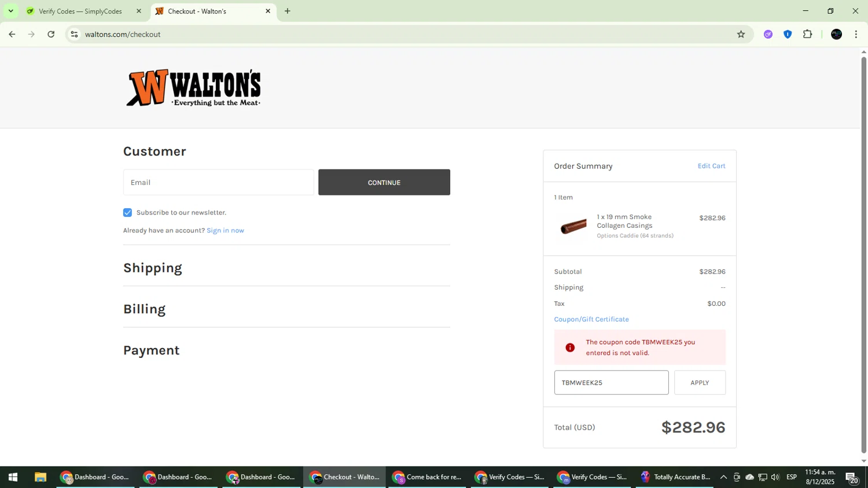View site information icon in address bar
The width and height of the screenshot is (868, 488).
(x=74, y=34)
